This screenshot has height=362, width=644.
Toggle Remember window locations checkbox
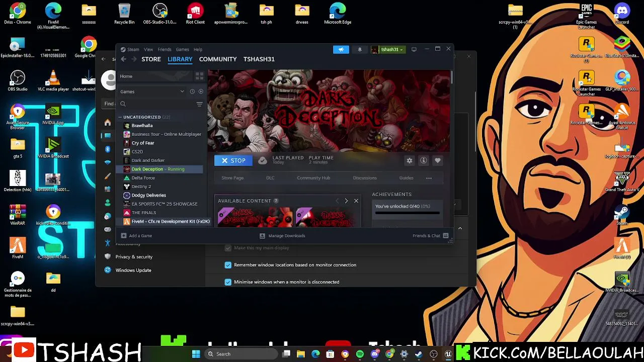pyautogui.click(x=228, y=265)
